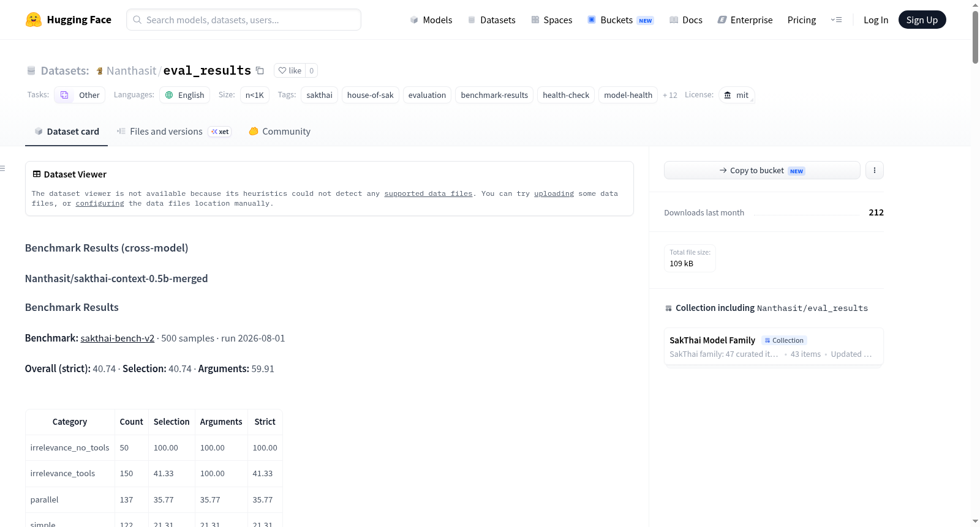Click the Nanthasit/sakthai-context-0.5b-merged heading
Viewport: 980px width, 527px height.
click(x=116, y=278)
